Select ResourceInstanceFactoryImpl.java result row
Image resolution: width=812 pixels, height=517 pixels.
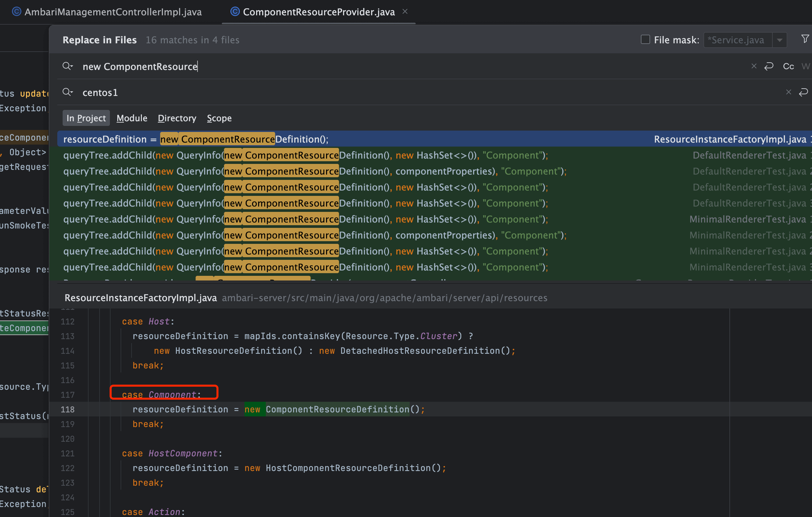coord(434,139)
